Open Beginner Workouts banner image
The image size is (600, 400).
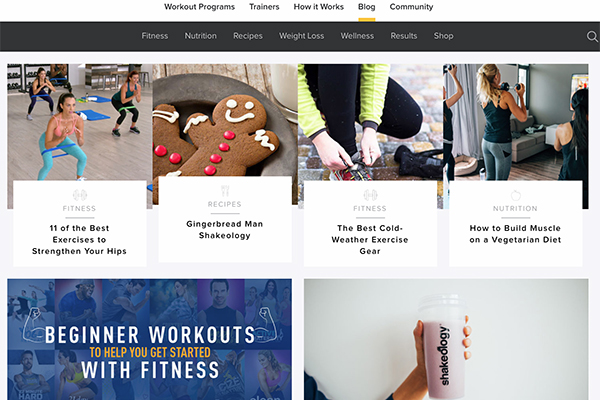(150, 339)
